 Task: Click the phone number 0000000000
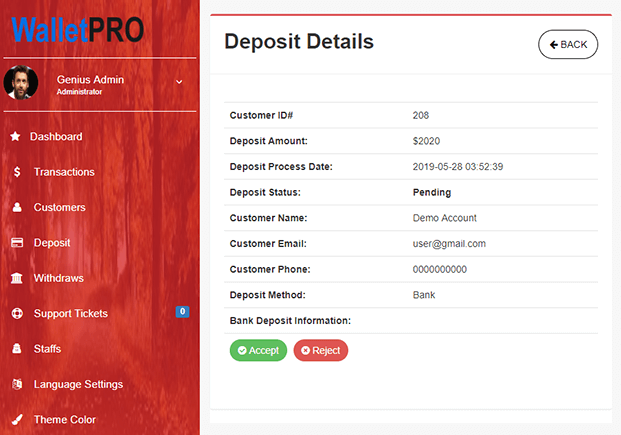(x=440, y=269)
